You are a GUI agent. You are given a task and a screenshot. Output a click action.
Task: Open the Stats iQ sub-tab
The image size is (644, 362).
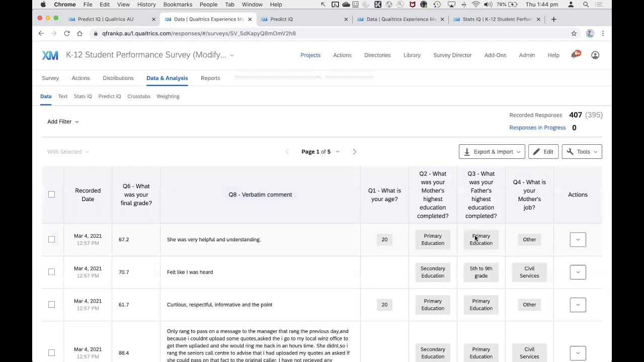coord(83,96)
